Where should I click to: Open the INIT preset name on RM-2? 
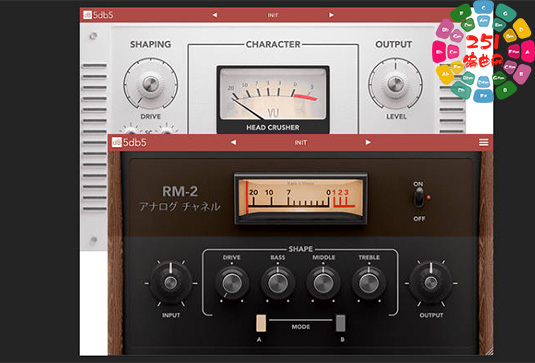301,143
